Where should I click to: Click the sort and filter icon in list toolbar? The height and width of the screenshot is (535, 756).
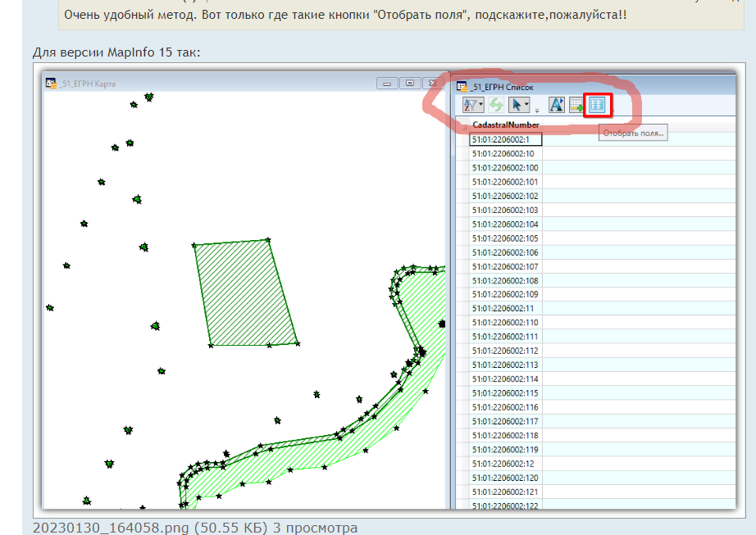(471, 105)
